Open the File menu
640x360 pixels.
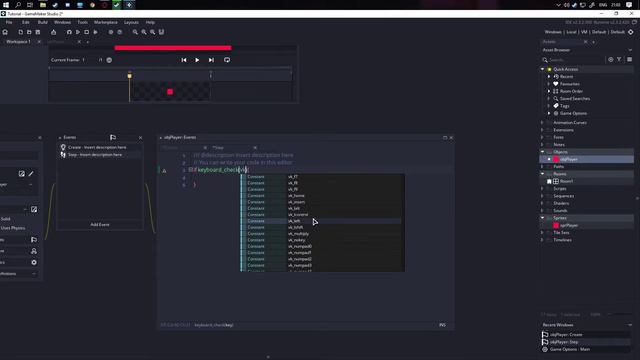pyautogui.click(x=9, y=22)
